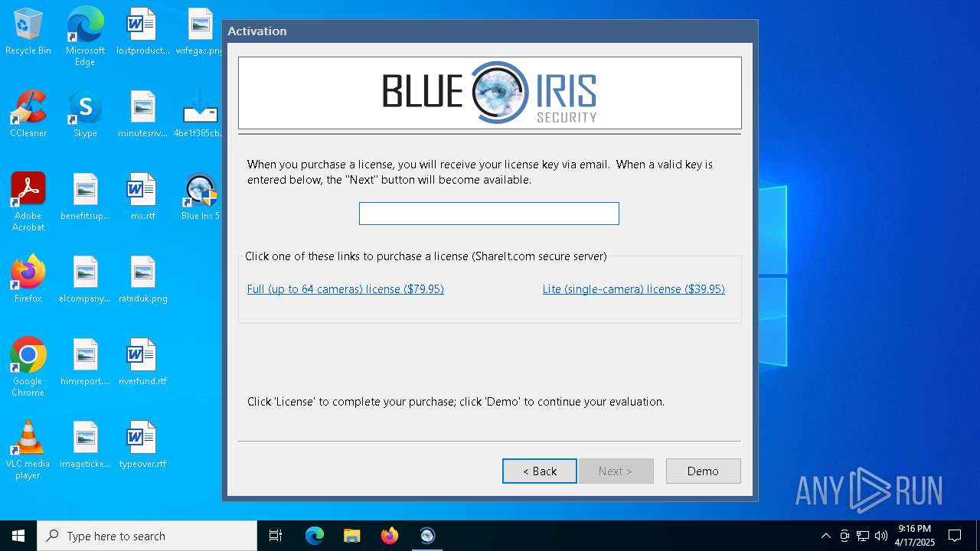Click the Demo button
Viewport: 980px width, 551px height.
point(703,471)
